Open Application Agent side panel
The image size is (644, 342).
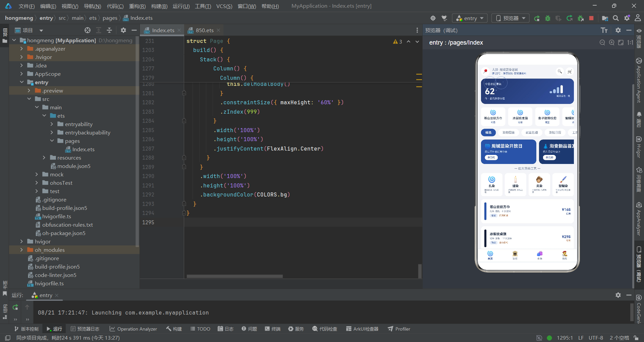coord(639,81)
